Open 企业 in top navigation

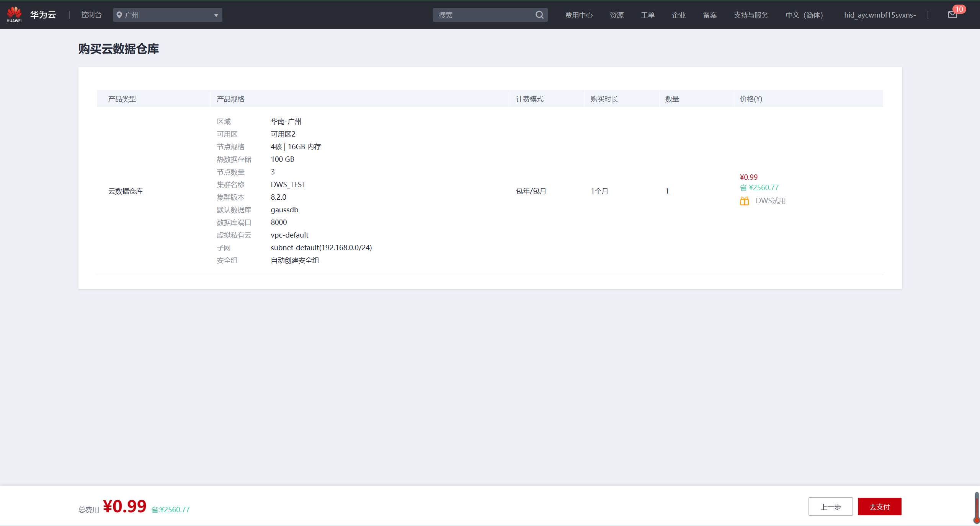pos(679,15)
